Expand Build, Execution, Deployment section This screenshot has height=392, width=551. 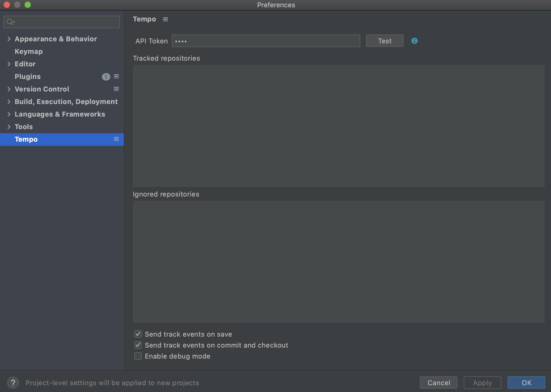coord(9,101)
